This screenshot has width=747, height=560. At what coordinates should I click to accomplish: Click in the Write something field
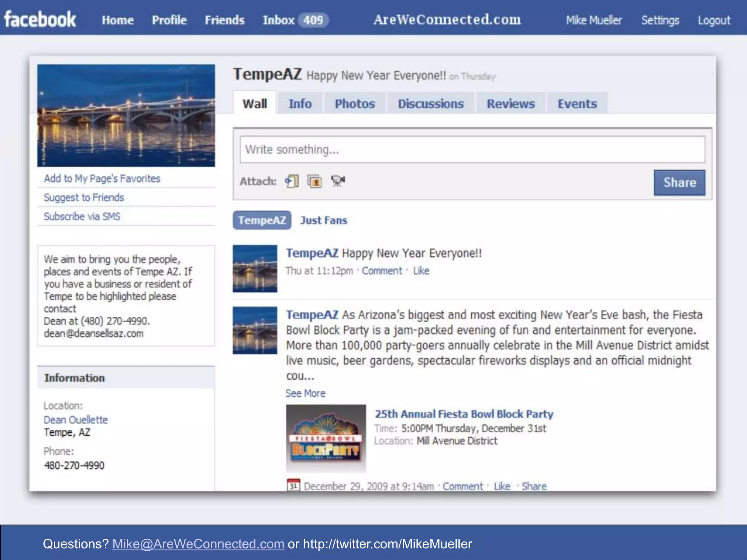coord(472,149)
